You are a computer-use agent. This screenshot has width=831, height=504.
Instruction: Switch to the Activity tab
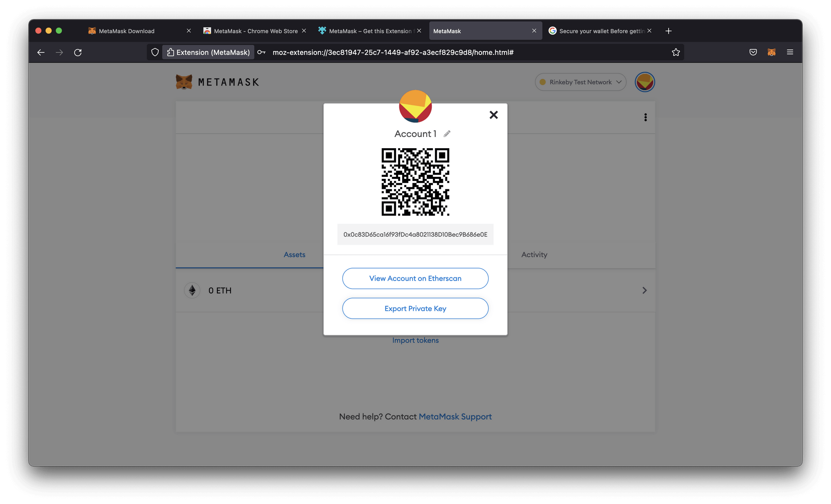(x=534, y=254)
